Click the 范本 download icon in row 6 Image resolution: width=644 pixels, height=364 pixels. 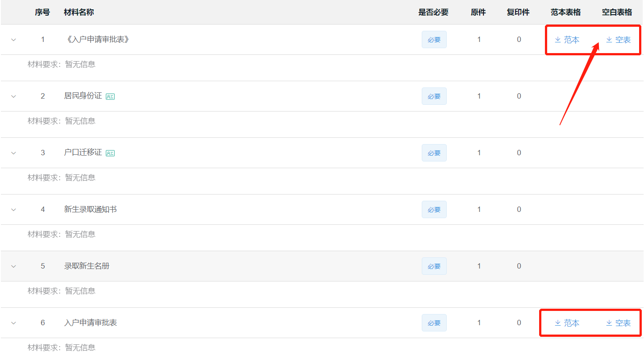557,323
